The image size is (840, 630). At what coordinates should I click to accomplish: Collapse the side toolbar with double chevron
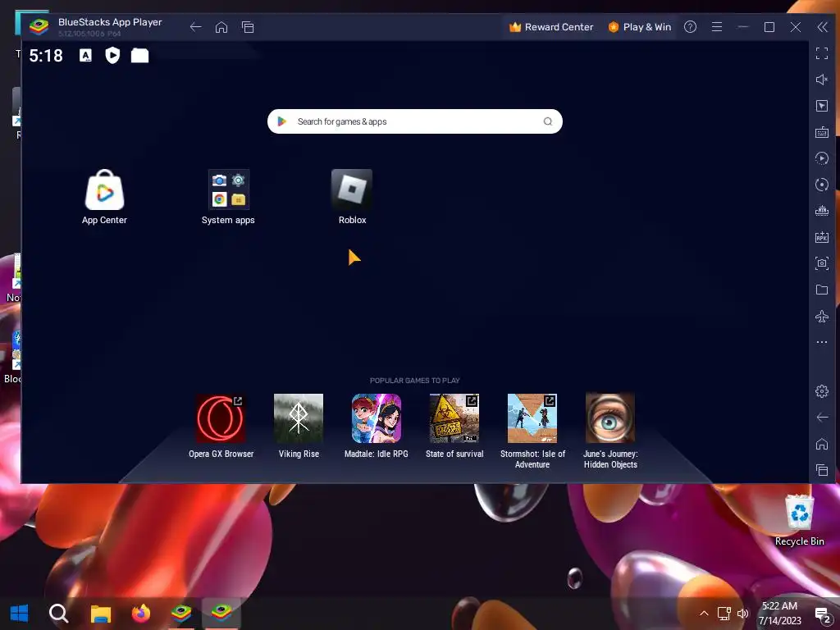click(822, 27)
